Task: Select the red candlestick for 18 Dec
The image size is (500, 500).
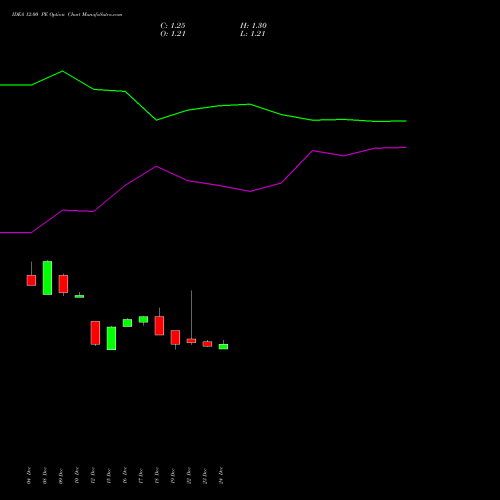Action: (159, 326)
